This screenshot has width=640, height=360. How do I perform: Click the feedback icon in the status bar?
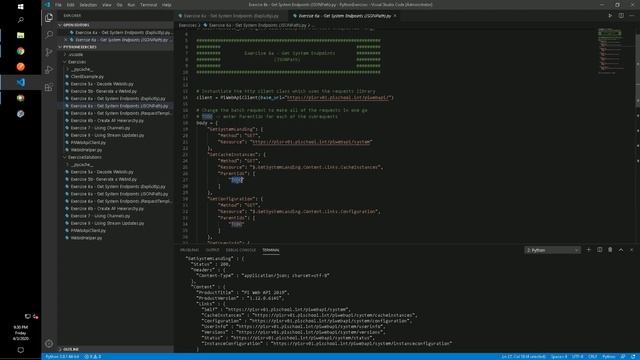(623, 357)
